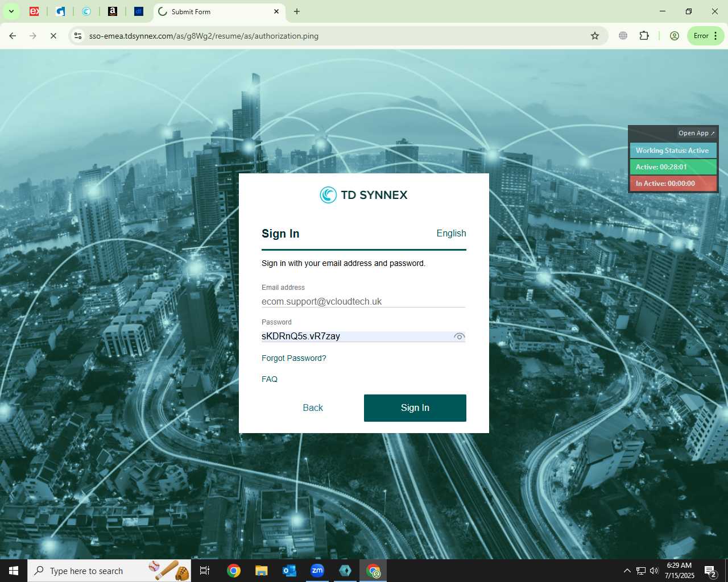
Task: Click Open App in tracker widget
Action: coord(696,133)
